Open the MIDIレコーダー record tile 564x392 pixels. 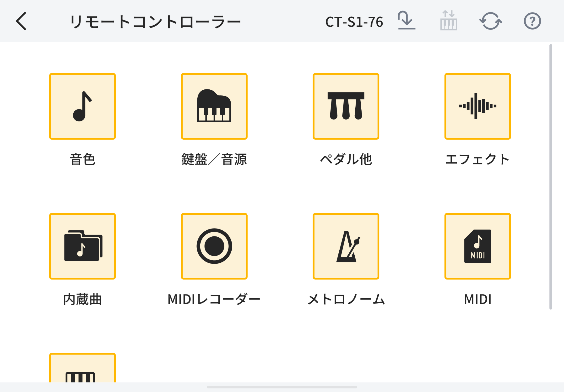214,246
